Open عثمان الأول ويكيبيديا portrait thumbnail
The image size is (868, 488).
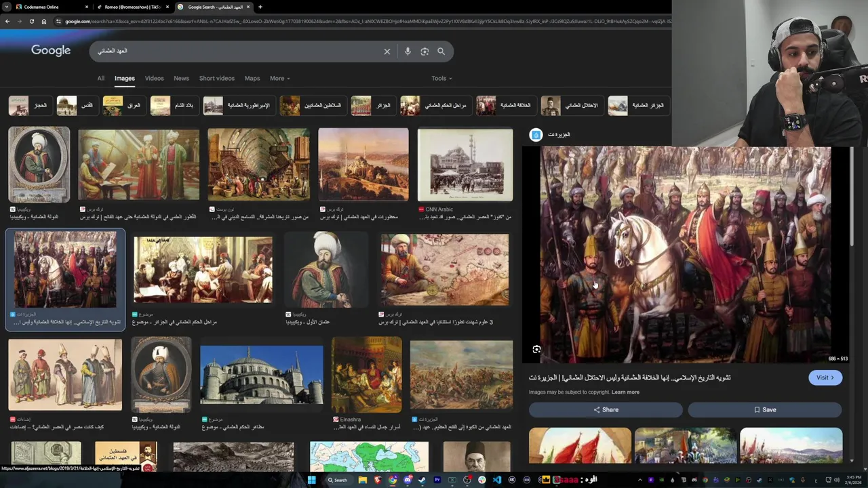click(326, 270)
